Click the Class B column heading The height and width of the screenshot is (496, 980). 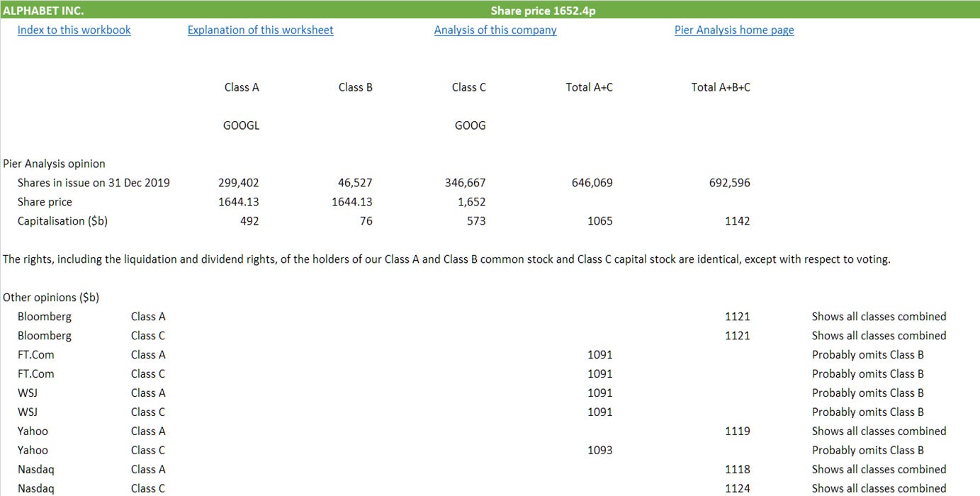click(356, 87)
